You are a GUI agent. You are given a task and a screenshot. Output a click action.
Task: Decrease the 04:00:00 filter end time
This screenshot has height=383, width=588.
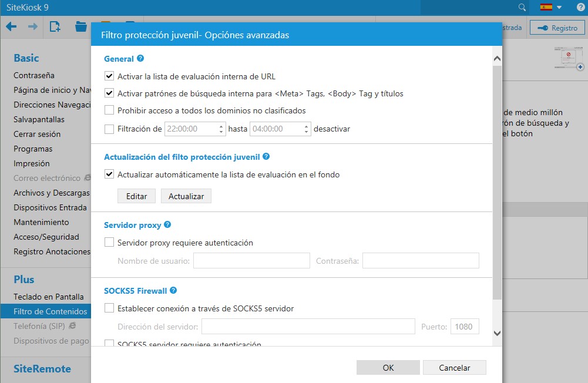pyautogui.click(x=307, y=132)
